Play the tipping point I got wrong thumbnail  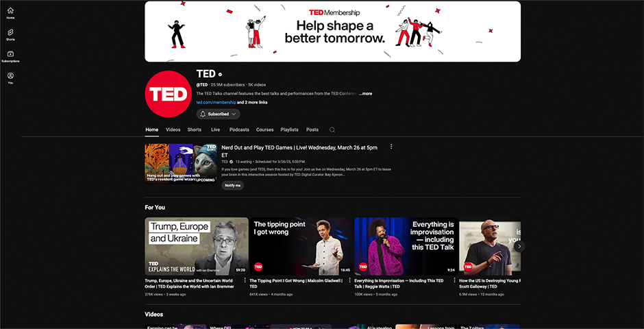tap(301, 246)
